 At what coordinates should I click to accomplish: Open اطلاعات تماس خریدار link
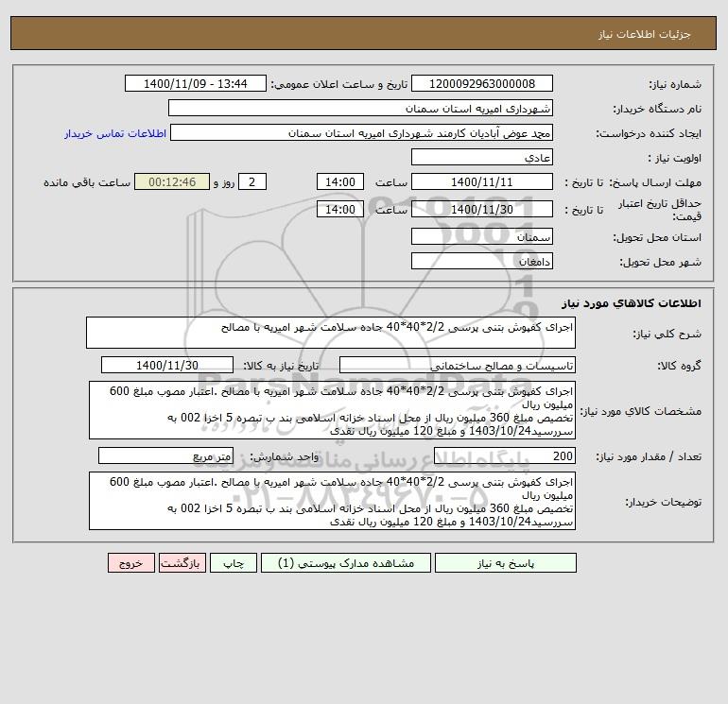pos(115,133)
